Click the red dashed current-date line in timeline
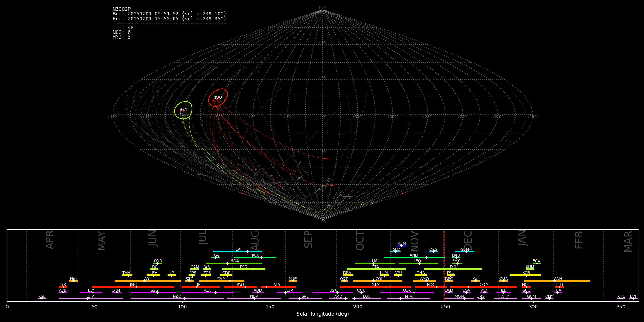The height and width of the screenshot is (322, 644). pyautogui.click(x=444, y=265)
